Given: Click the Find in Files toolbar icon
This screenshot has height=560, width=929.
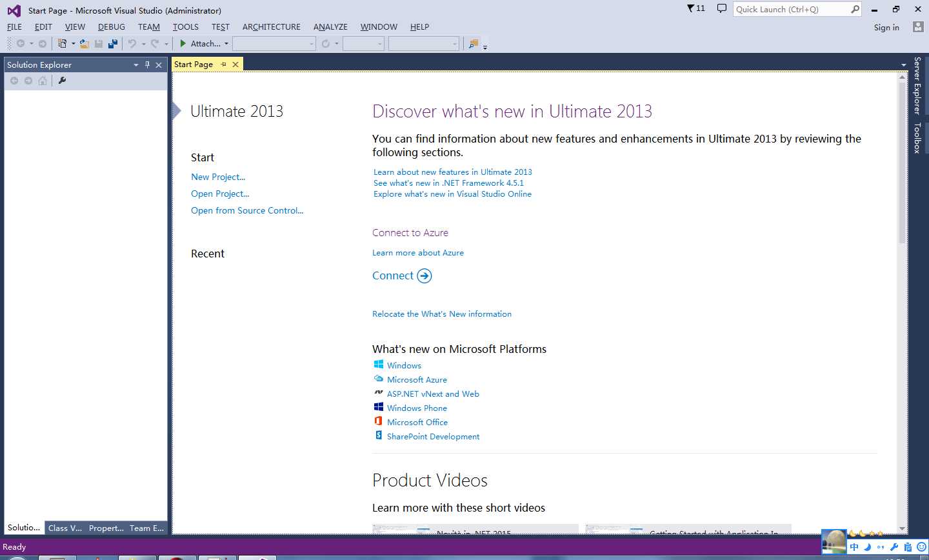Looking at the screenshot, I should [x=474, y=44].
